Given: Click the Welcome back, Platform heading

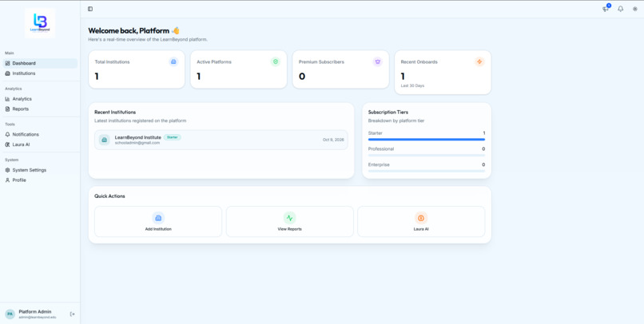Looking at the screenshot, I should point(134,31).
